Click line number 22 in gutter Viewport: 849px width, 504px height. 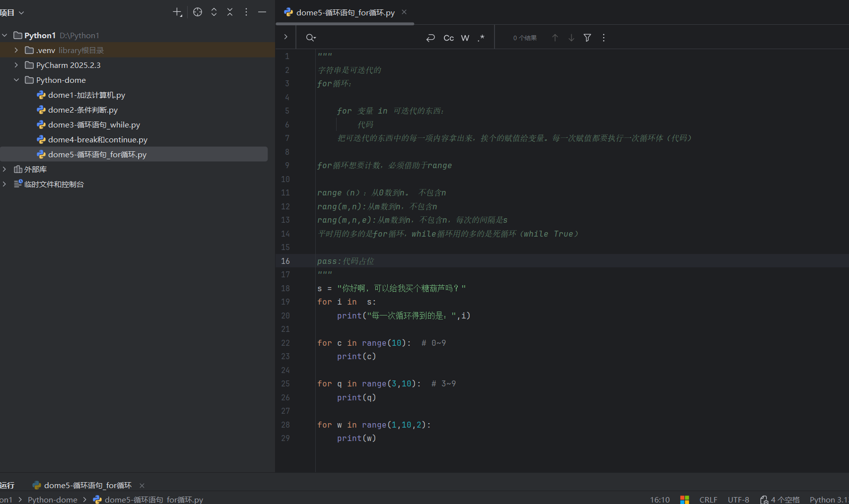[285, 343]
